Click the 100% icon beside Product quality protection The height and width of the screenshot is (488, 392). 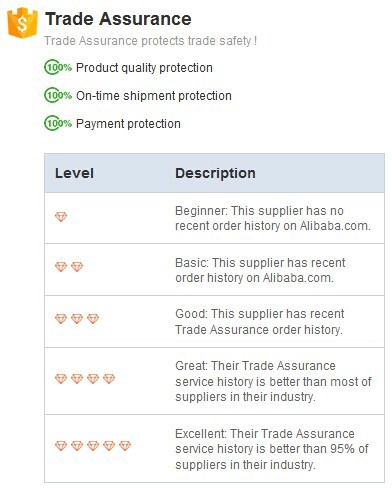tap(58, 68)
